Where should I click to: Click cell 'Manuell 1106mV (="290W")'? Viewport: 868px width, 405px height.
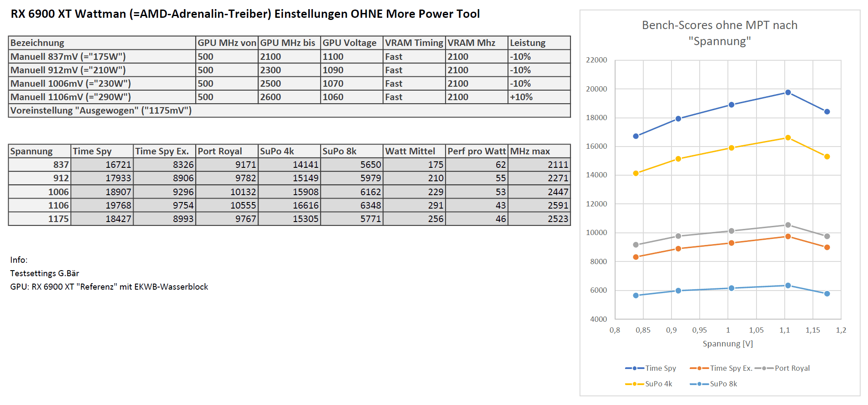click(x=102, y=97)
